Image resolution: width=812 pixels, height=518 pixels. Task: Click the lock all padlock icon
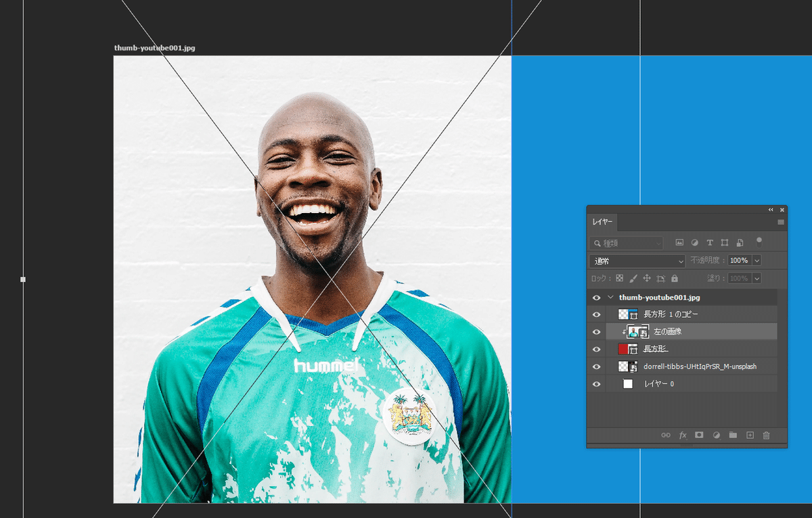[675, 278]
